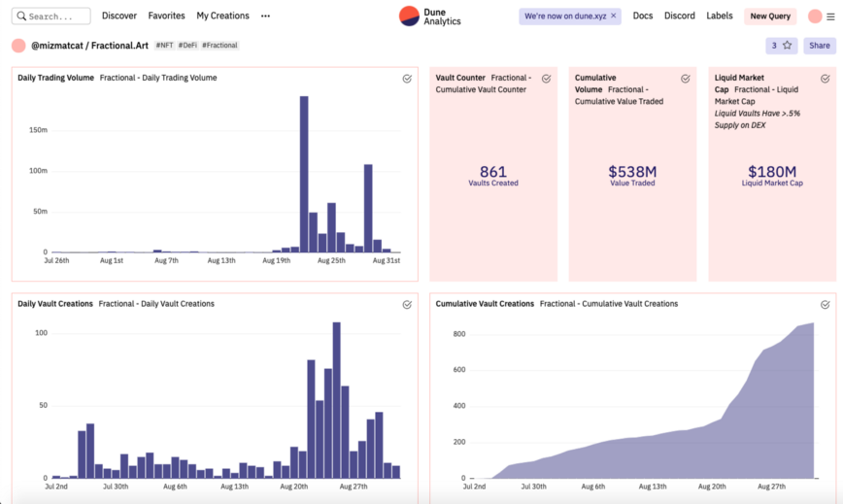Click the checkmark icon on Cumulative Vault Creations
This screenshot has height=504, width=843.
point(825,305)
